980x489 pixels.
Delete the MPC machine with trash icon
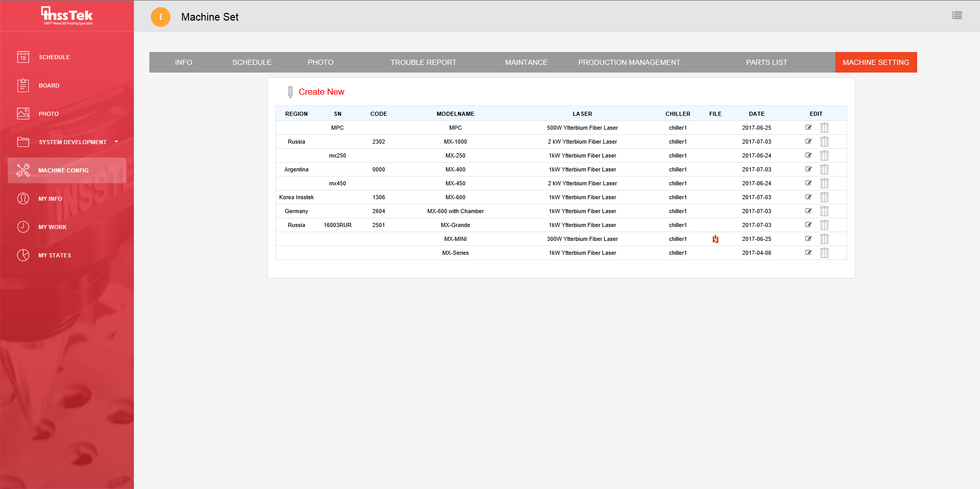pyautogui.click(x=824, y=128)
